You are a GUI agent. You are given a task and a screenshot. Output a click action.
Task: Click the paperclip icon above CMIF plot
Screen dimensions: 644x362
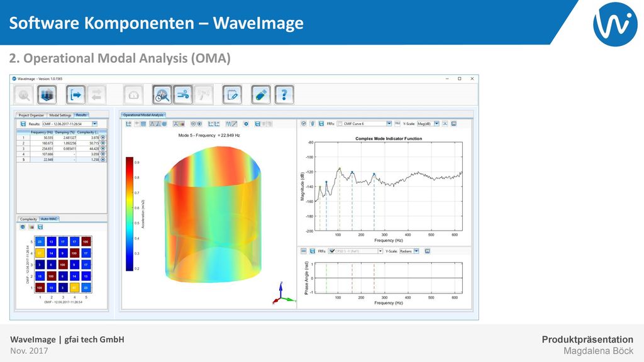pos(312,124)
